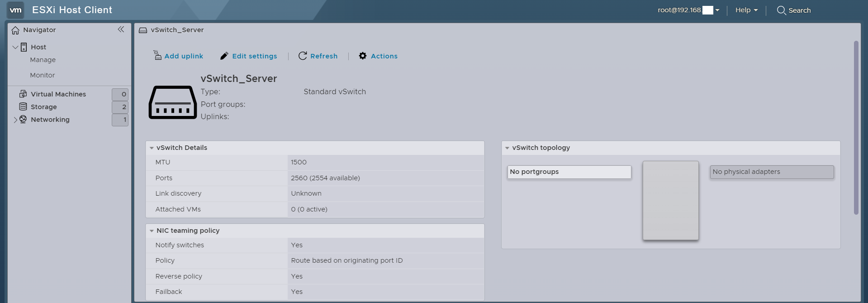This screenshot has height=303, width=868.
Task: Expand the Networking tree node
Action: point(15,120)
